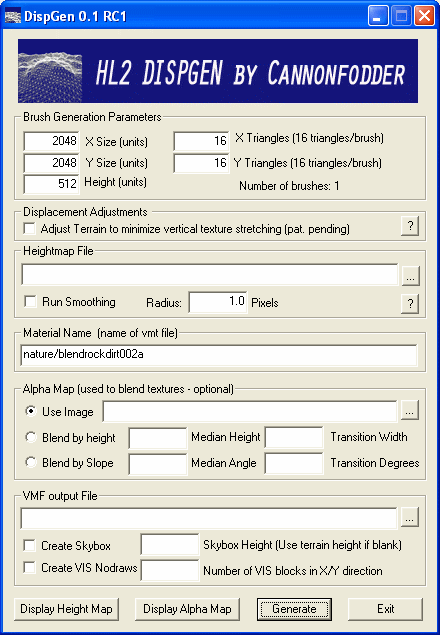Browse for VMF output file location
This screenshot has width=440, height=635.
pos(410,517)
